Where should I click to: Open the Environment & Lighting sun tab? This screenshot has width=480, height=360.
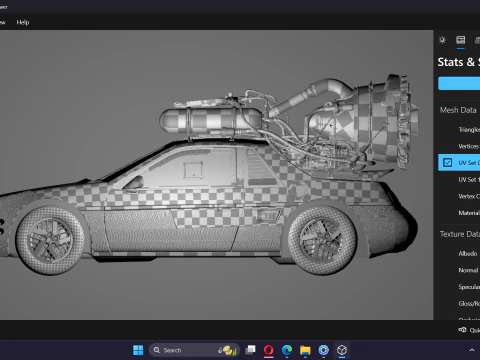pos(442,40)
